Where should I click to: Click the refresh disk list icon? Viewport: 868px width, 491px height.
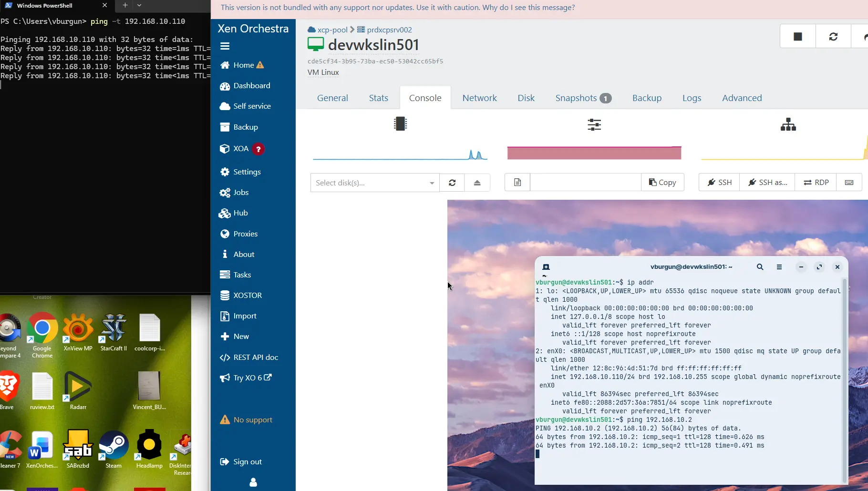point(452,183)
